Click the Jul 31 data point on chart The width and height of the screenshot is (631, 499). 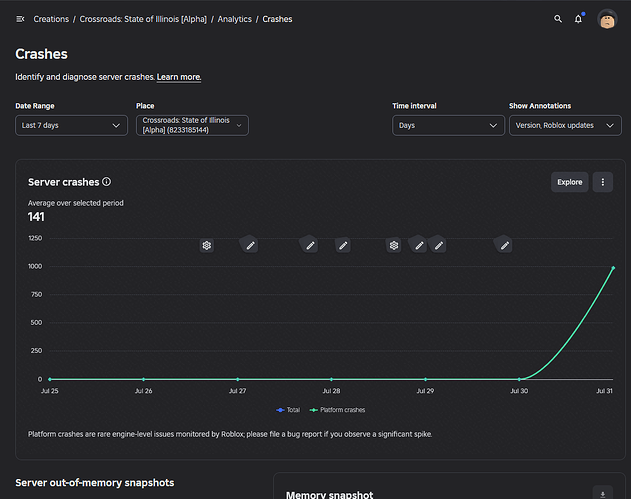pyautogui.click(x=613, y=268)
